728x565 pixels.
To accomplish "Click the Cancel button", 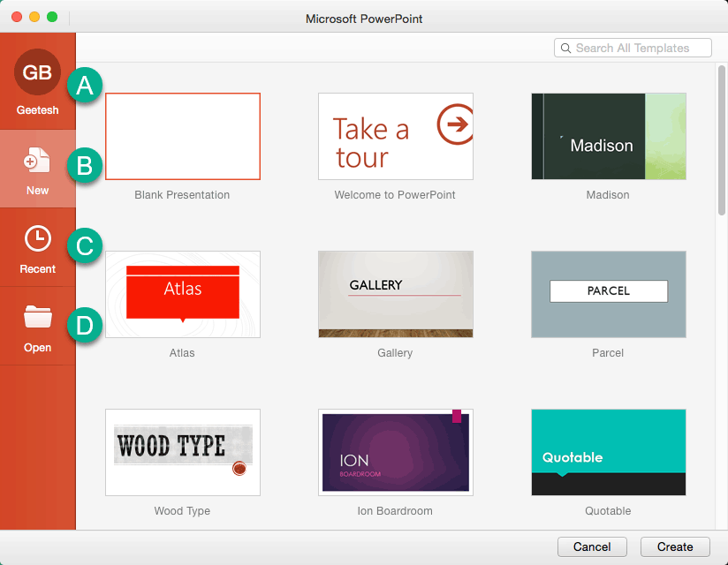I will 592,546.
